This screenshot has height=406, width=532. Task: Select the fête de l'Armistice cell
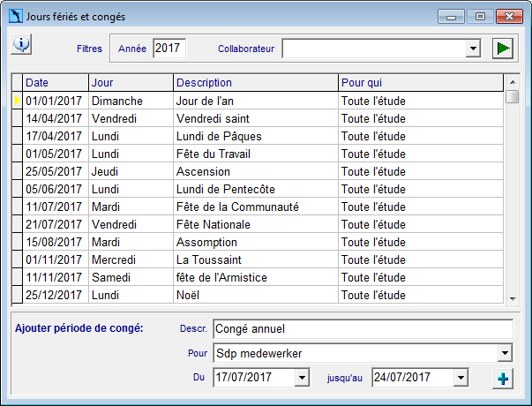[256, 277]
